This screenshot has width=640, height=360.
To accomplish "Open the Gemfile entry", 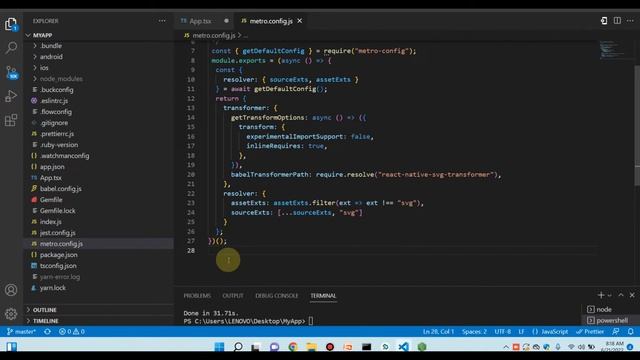I will [51, 200].
